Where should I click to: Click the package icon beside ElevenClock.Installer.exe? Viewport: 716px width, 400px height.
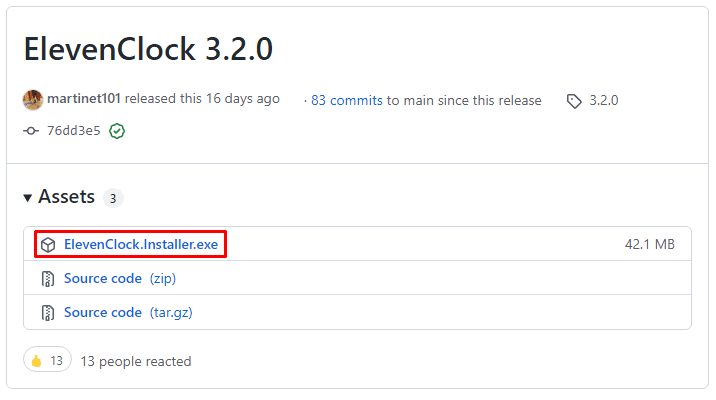[x=48, y=245]
